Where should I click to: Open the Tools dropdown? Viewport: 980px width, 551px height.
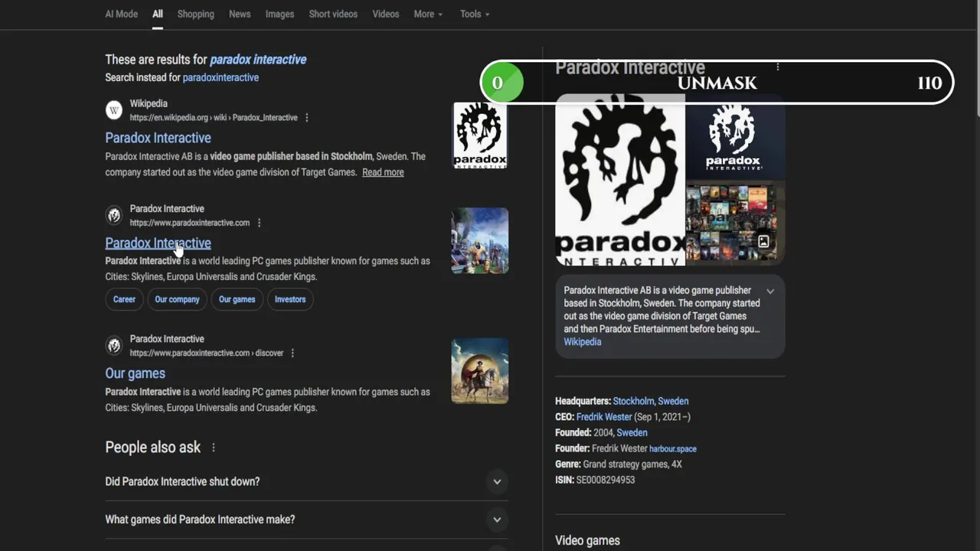click(x=475, y=14)
